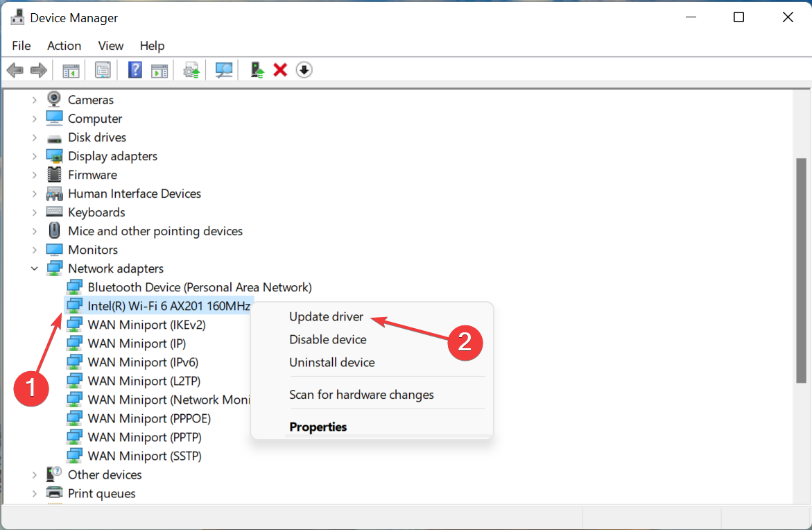Image resolution: width=812 pixels, height=530 pixels.
Task: Click the Print queues printer icon
Action: (54, 493)
